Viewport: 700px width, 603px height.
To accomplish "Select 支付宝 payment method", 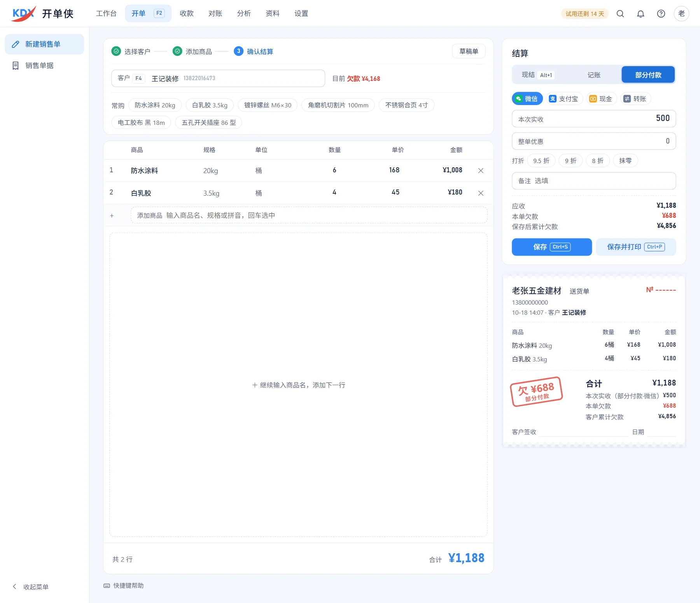I will (x=563, y=99).
